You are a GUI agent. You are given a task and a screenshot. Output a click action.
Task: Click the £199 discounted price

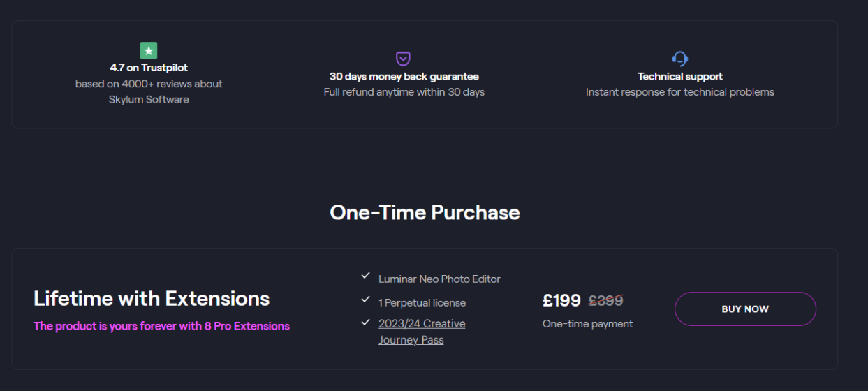click(x=561, y=300)
